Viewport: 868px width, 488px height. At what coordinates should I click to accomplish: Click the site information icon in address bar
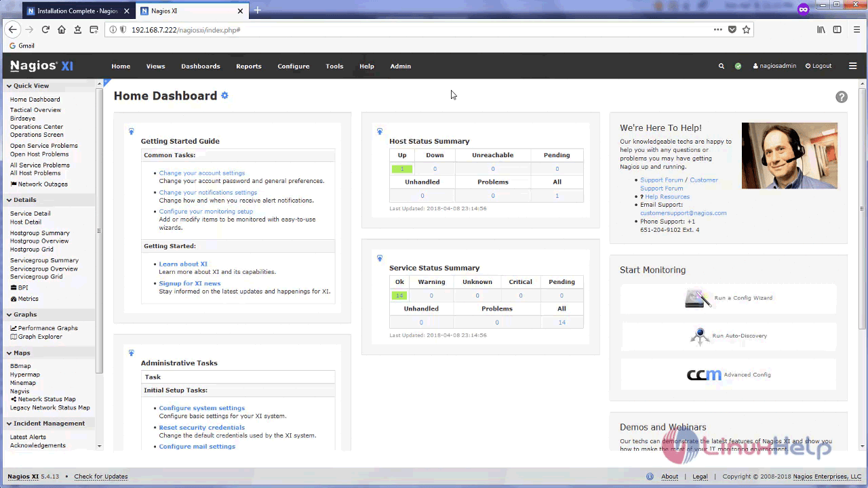(x=113, y=30)
